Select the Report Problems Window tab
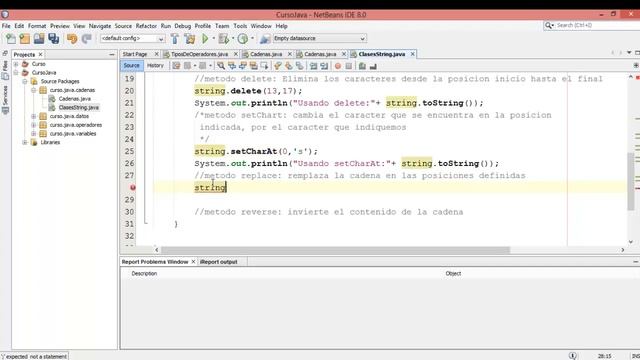The height and width of the screenshot is (360, 640). click(155, 262)
